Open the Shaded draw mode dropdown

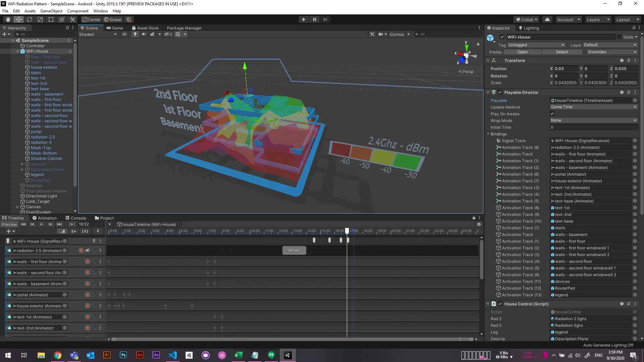(98, 34)
